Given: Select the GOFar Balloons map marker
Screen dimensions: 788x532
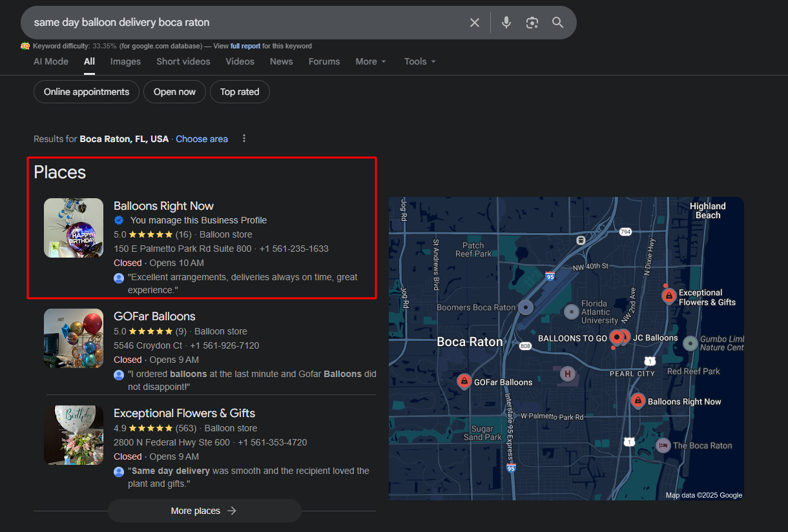Looking at the screenshot, I should point(464,382).
